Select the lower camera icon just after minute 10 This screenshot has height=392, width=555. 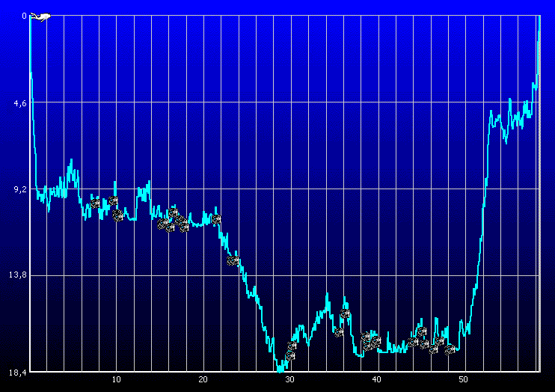point(118,215)
